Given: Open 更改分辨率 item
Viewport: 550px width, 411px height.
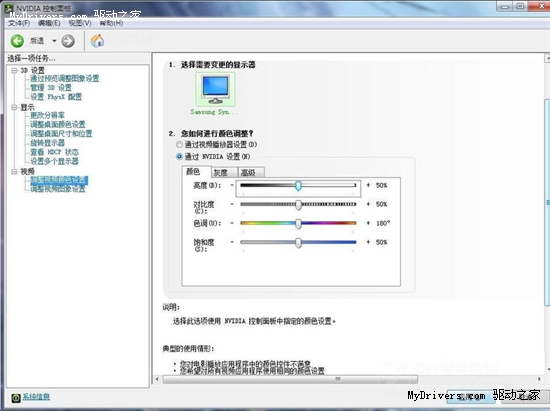Looking at the screenshot, I should click(x=47, y=115).
